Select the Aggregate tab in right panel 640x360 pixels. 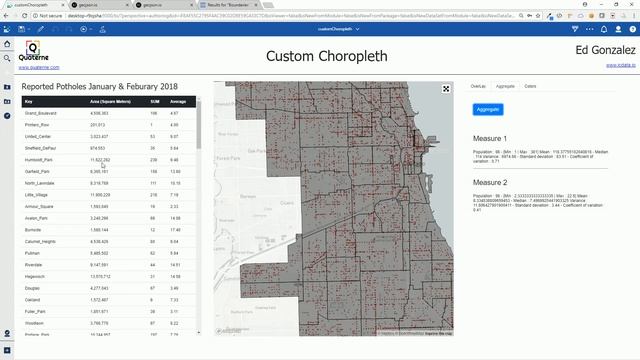click(x=505, y=86)
